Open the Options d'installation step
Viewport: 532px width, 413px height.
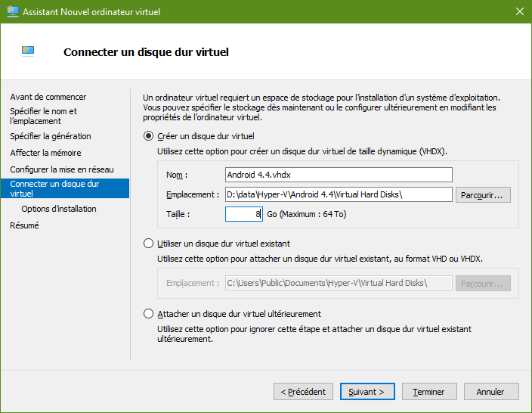pyautogui.click(x=59, y=209)
